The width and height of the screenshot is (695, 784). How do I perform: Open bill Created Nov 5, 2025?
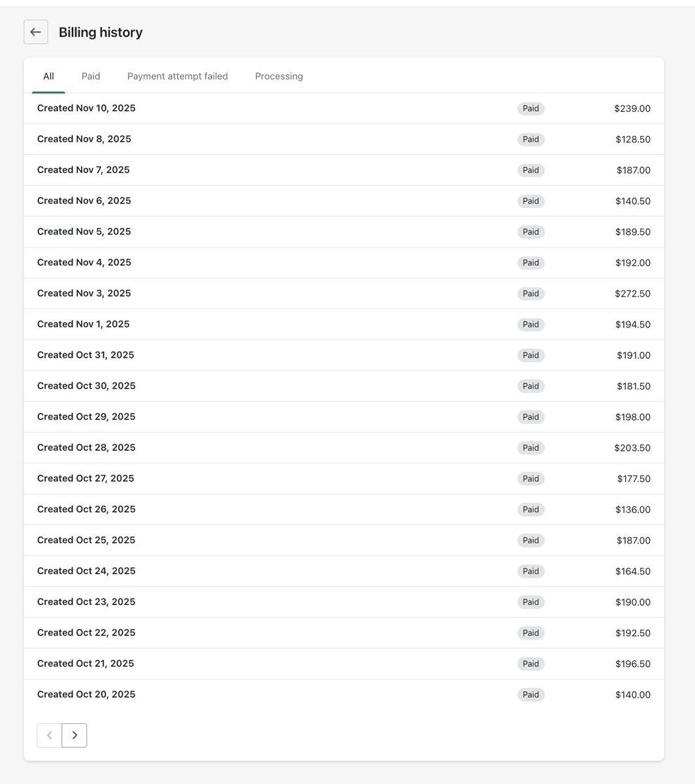[344, 232]
